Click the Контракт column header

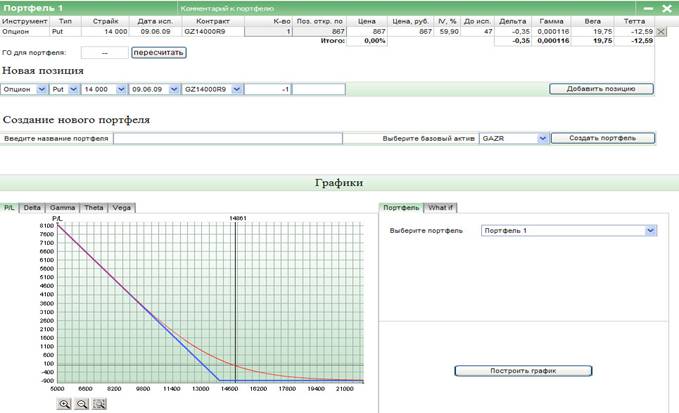click(213, 21)
